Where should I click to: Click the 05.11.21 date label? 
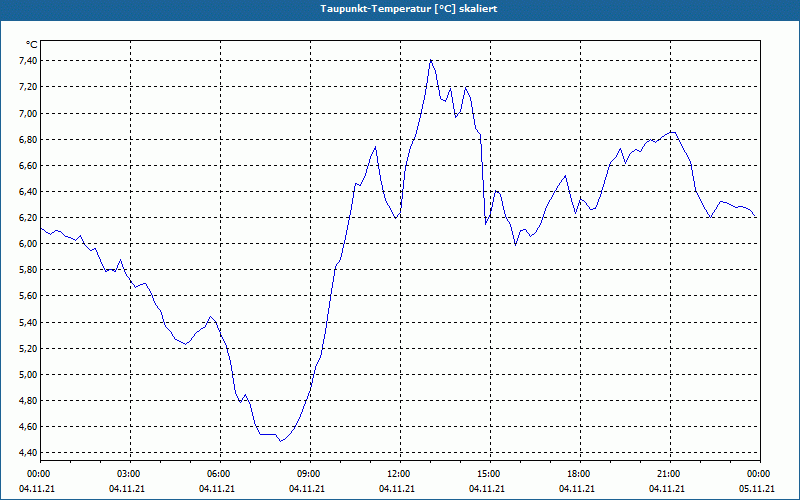[x=757, y=488]
